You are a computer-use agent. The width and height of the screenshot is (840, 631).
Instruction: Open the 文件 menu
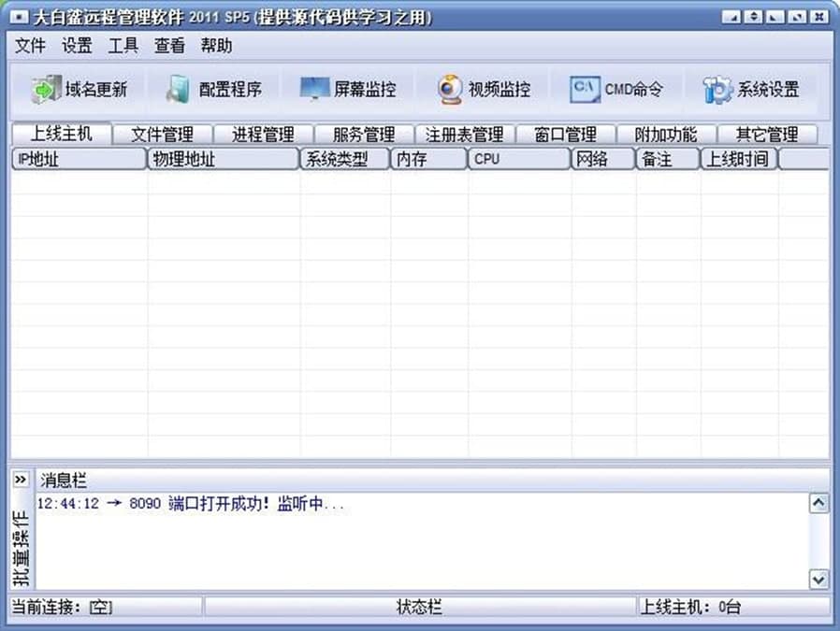tap(30, 46)
